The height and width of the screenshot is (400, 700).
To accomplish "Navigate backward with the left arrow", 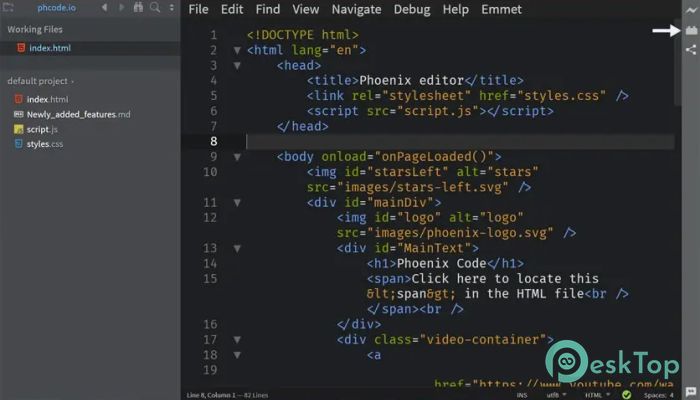I will tap(104, 8).
